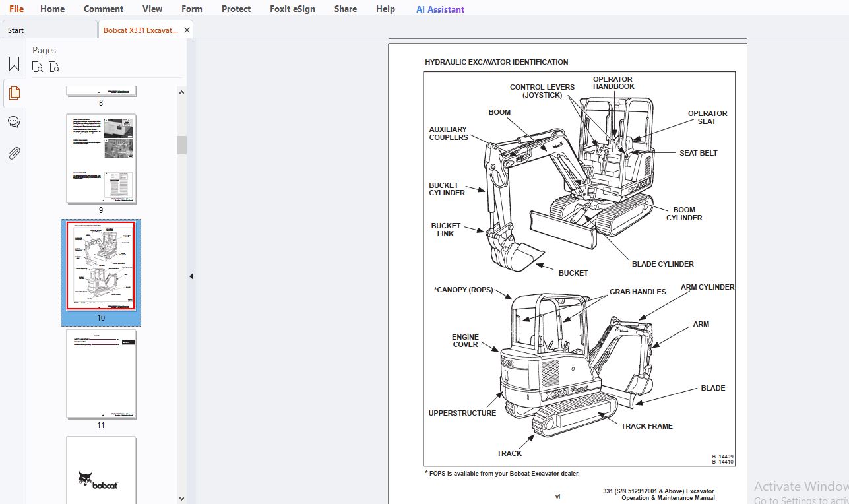Open the Bookmarks panel icon
Viewport: 849px width, 504px height.
coord(14,64)
